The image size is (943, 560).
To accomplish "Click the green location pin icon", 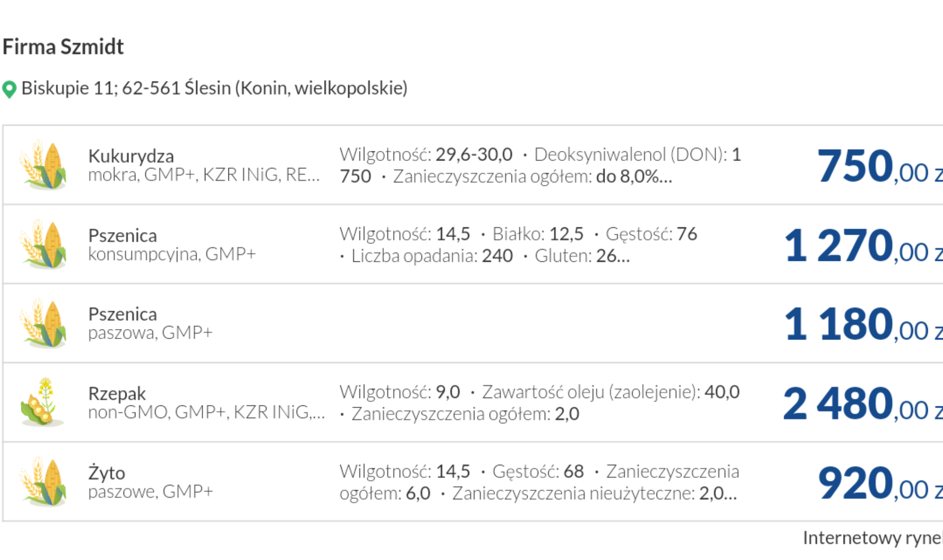I will pyautogui.click(x=9, y=89).
